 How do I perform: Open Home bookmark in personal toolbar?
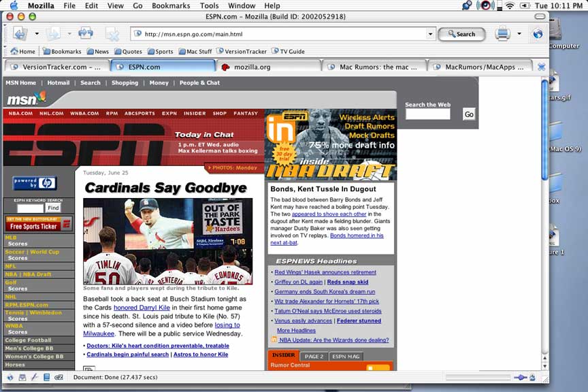click(23, 52)
